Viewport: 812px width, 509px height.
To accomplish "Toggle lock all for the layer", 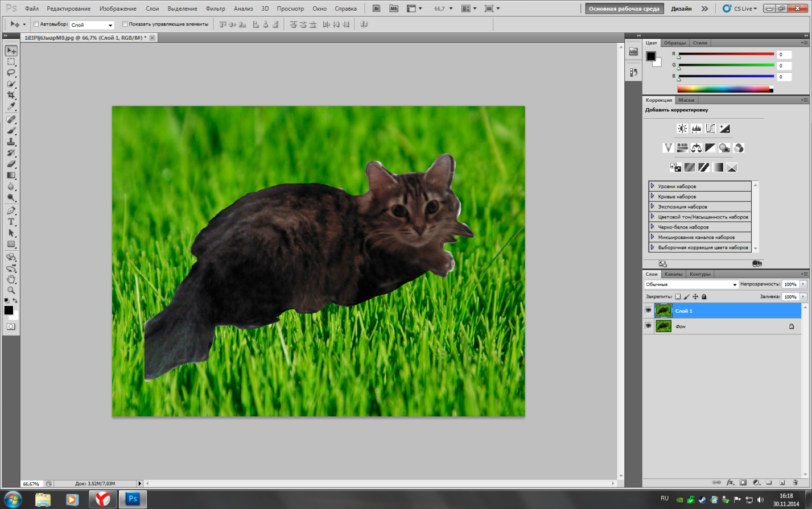I will pos(704,297).
